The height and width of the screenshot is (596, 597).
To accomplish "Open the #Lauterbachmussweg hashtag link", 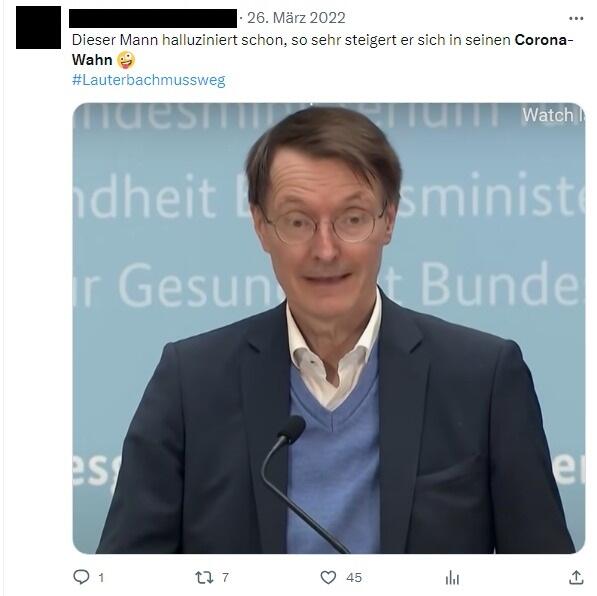I will 148,80.
